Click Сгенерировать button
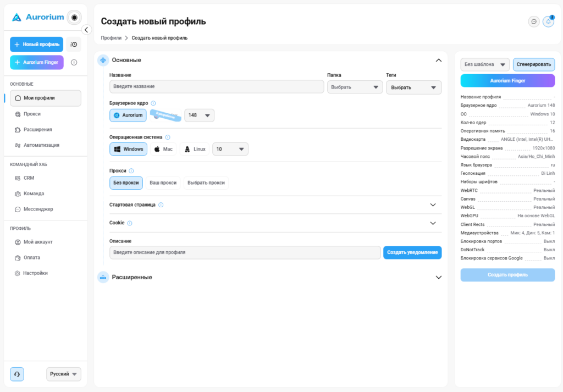Screen dimensions: 563x392 [x=533, y=65]
